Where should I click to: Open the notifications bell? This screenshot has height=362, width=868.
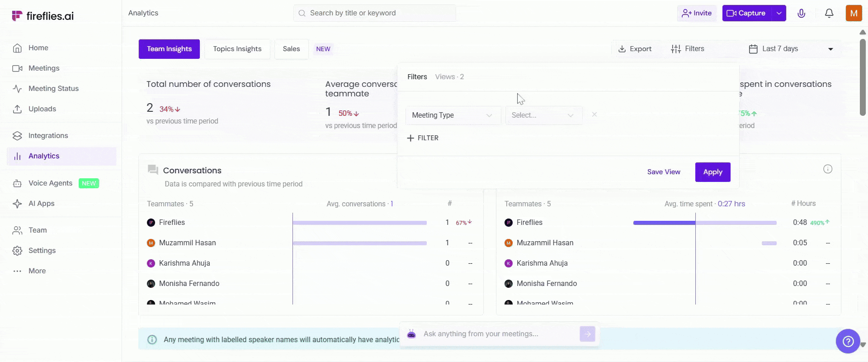tap(829, 13)
